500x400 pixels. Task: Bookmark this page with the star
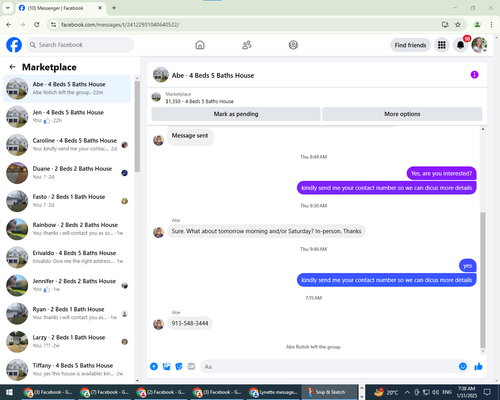pyautogui.click(x=458, y=24)
